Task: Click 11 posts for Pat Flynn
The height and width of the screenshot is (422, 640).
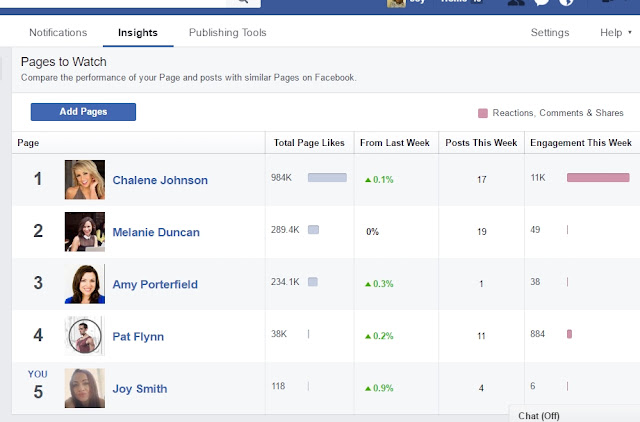Action: 482,336
